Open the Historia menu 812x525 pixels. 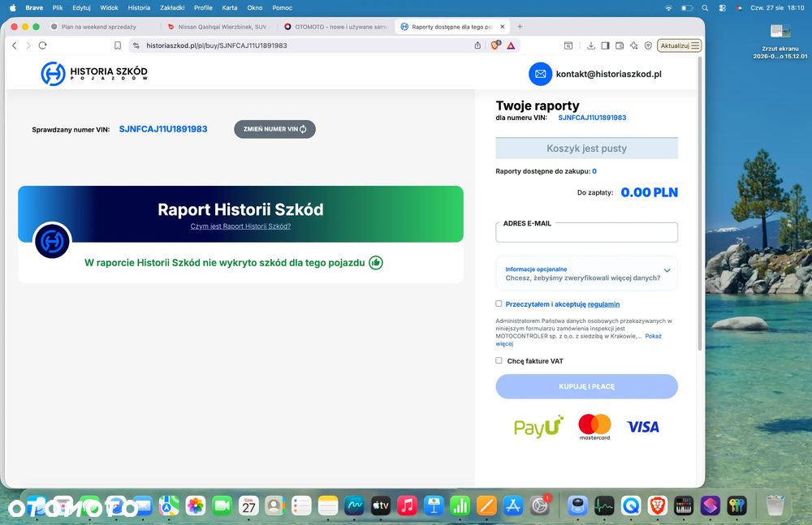(139, 8)
